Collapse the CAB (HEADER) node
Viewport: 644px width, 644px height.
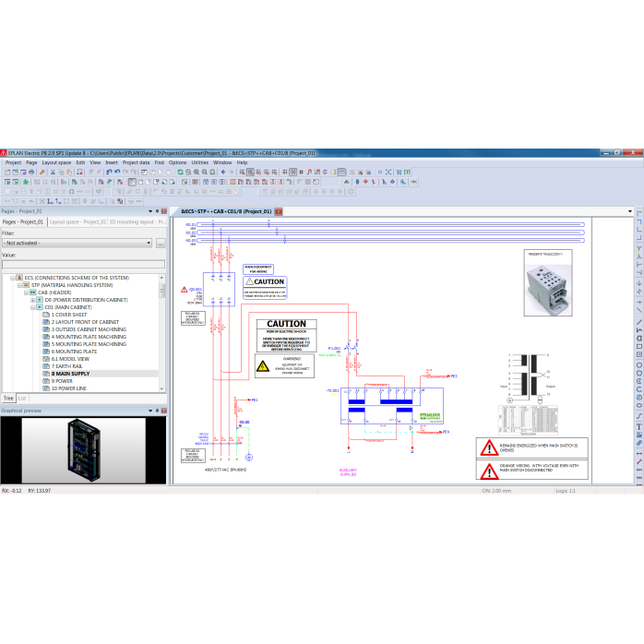(x=26, y=292)
